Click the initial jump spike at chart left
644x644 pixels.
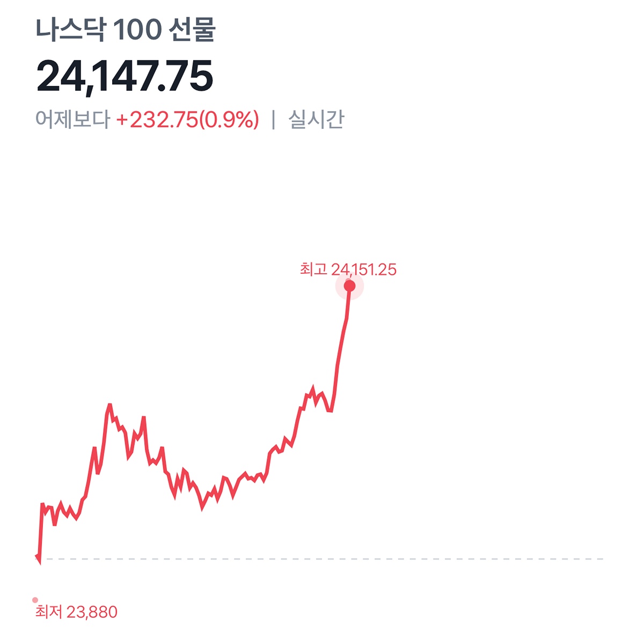[42, 504]
